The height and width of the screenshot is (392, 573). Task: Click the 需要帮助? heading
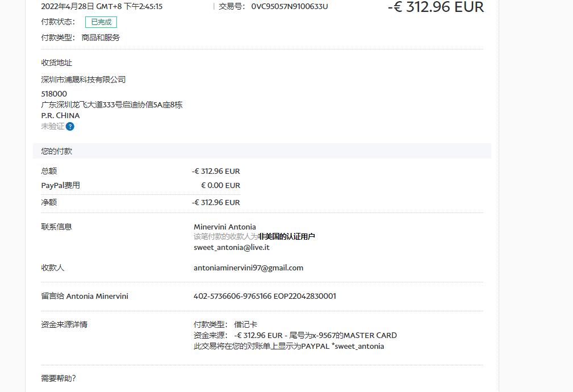(58, 378)
